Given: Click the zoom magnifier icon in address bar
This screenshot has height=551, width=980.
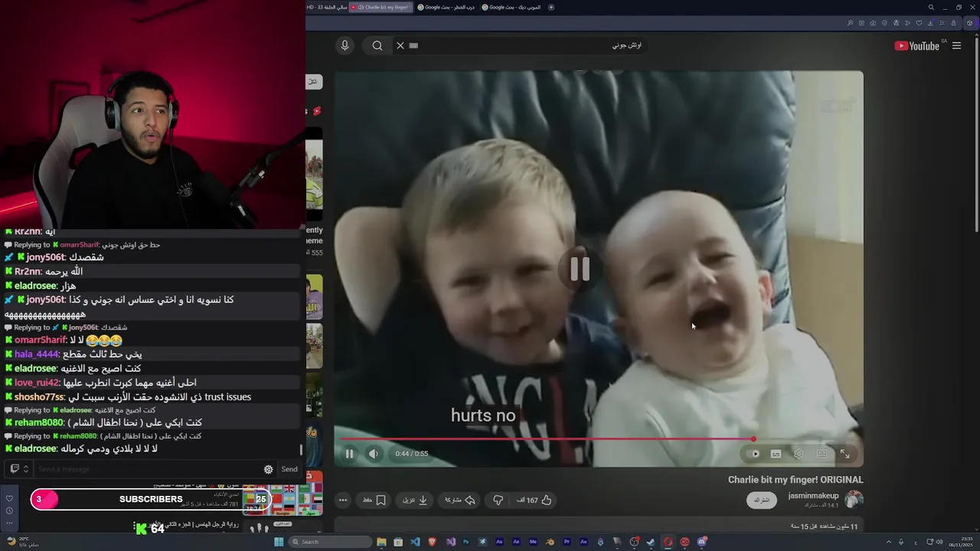Looking at the screenshot, I should click(x=850, y=23).
